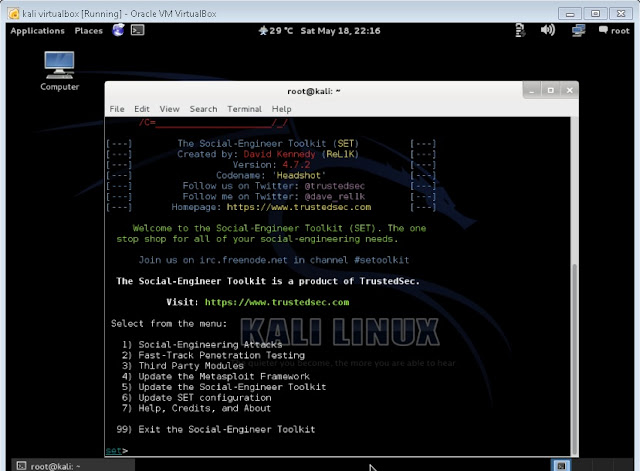Click option 3) Third Party Modules
The height and width of the screenshot is (471, 640).
pos(182,366)
